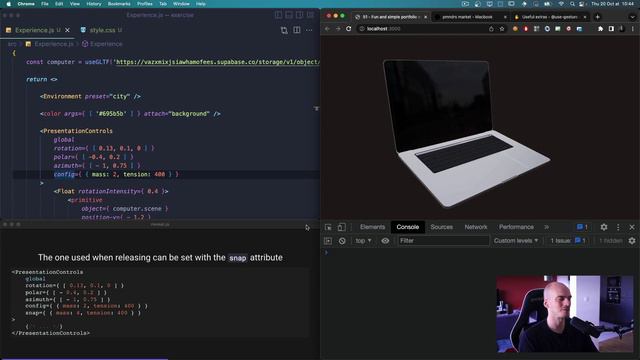
Task: Open the DevTools Console tab
Action: point(407,227)
